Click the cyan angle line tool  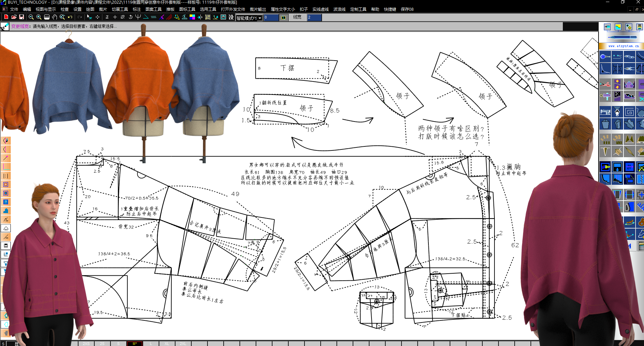146,17
